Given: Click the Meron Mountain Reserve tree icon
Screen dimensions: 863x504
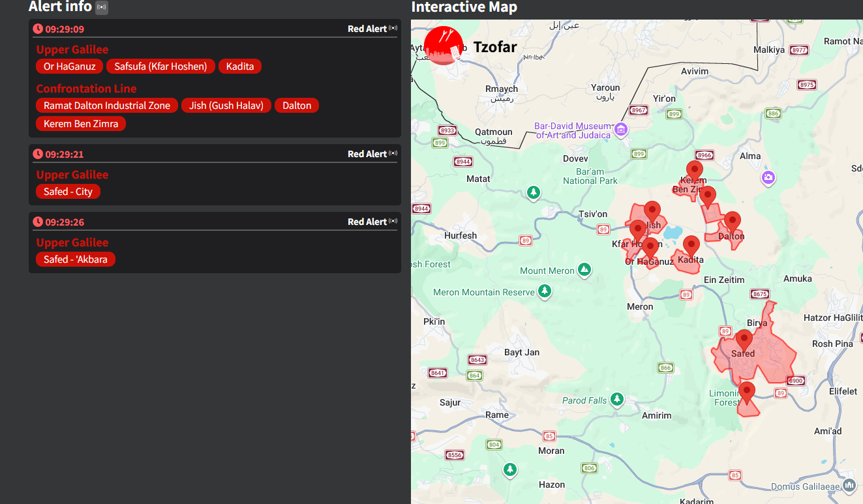Looking at the screenshot, I should [x=545, y=292].
